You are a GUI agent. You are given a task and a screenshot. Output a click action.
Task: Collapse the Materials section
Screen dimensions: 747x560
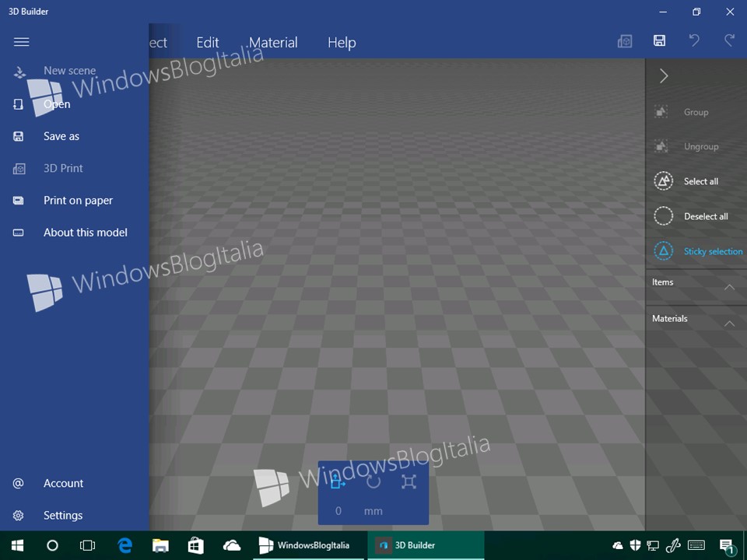coord(729,324)
